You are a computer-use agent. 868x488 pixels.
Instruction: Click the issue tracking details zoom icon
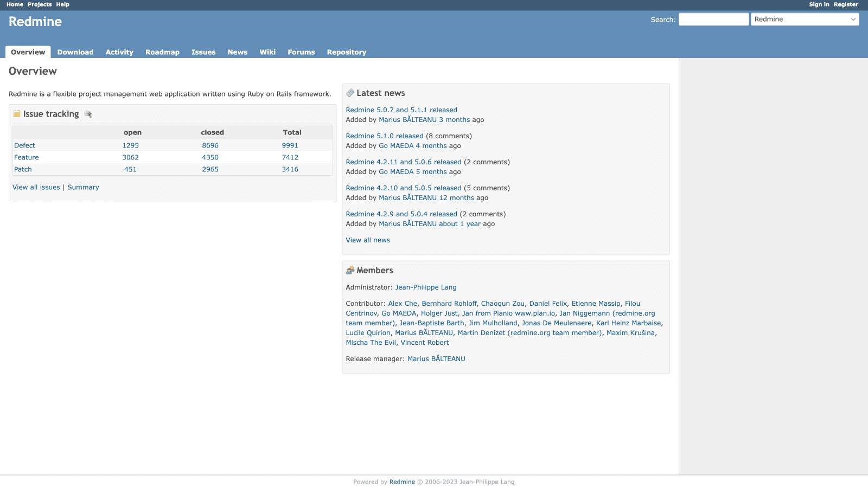click(88, 114)
